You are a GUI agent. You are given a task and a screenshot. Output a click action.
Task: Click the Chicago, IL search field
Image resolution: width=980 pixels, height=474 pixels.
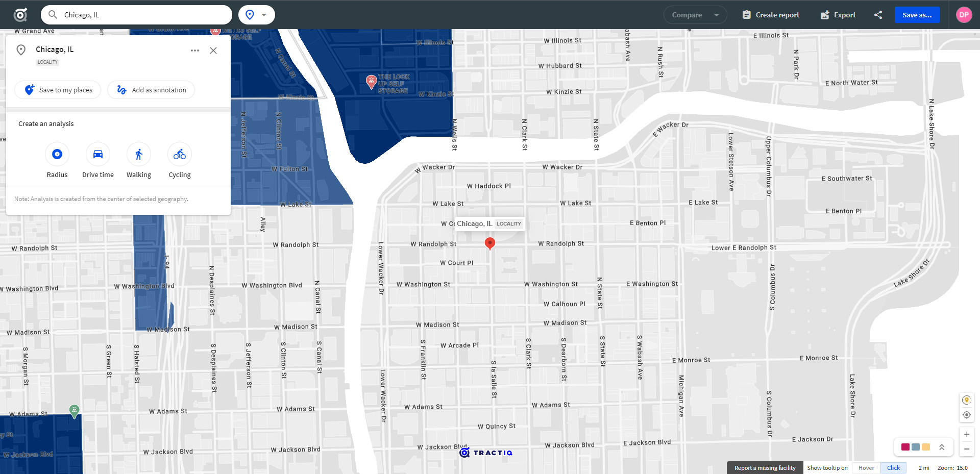pos(136,15)
